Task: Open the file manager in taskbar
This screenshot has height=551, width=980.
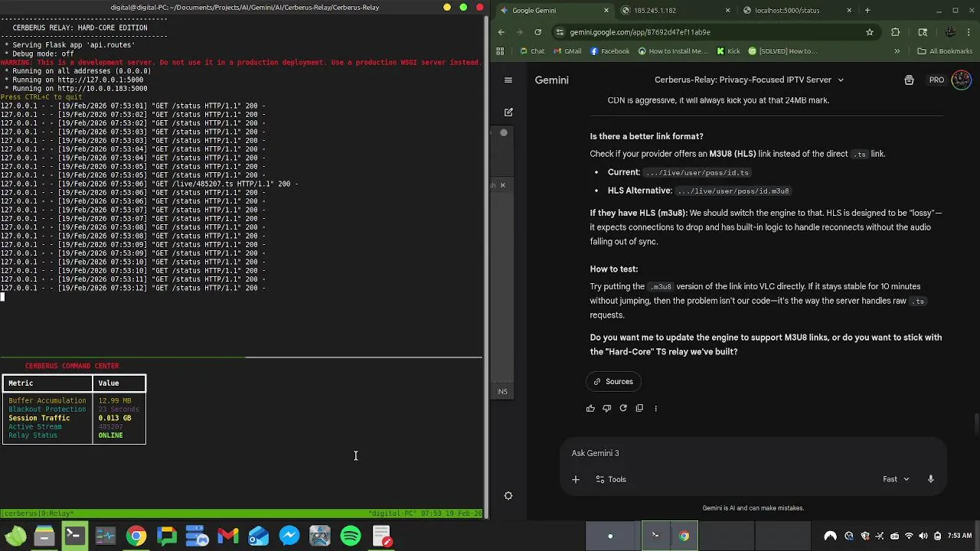Action: click(x=44, y=536)
